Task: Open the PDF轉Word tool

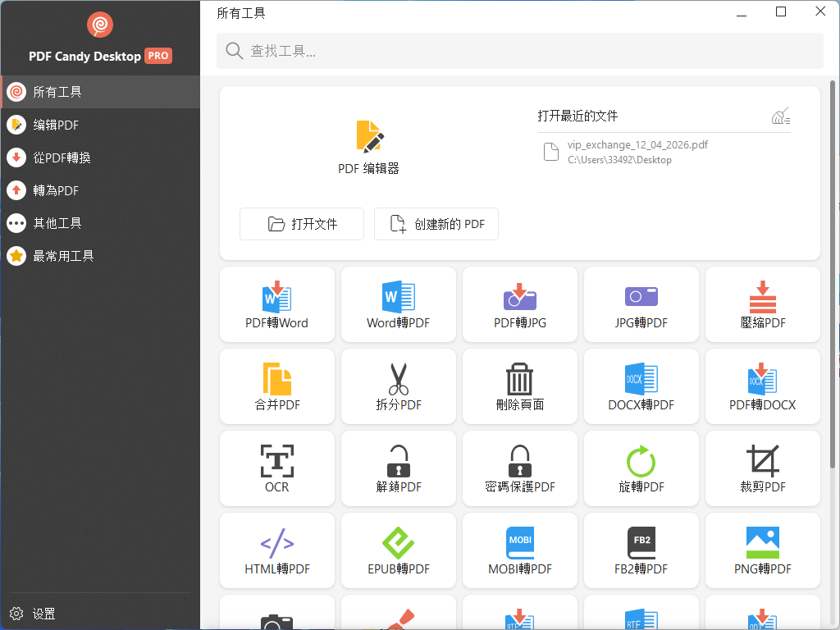Action: (x=277, y=304)
